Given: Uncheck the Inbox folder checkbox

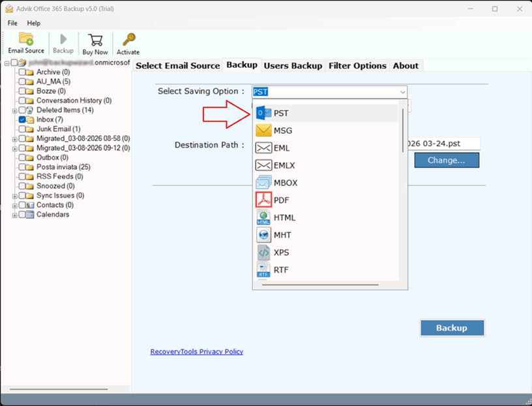Looking at the screenshot, I should (x=22, y=119).
